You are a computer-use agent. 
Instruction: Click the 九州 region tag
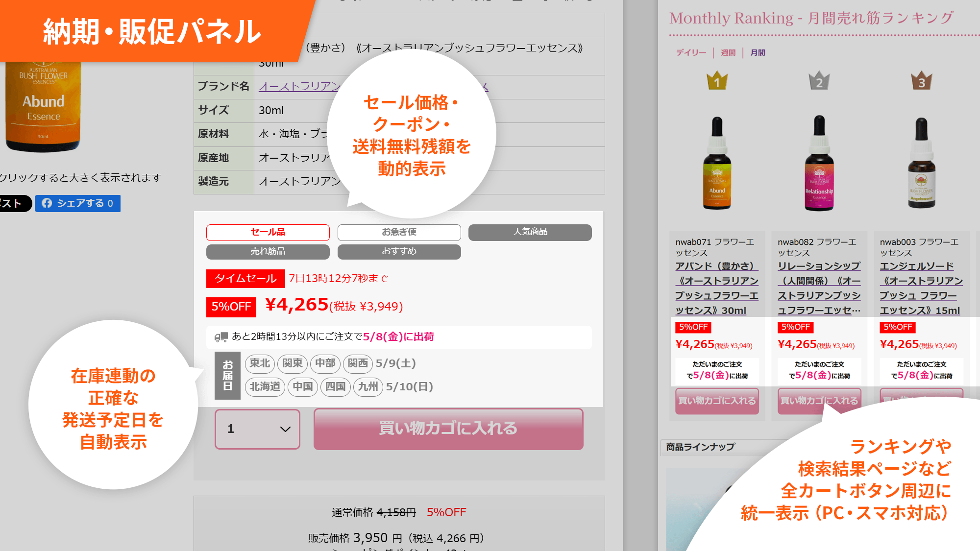point(368,387)
